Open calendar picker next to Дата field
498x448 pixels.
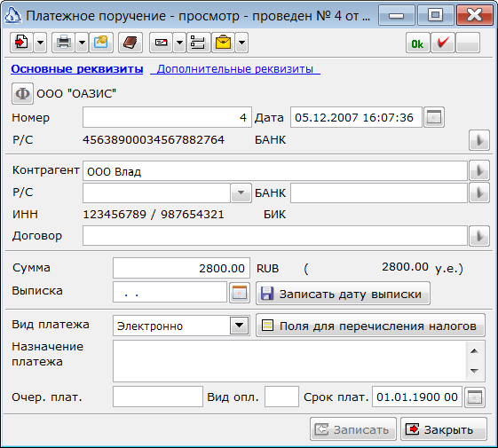click(434, 117)
